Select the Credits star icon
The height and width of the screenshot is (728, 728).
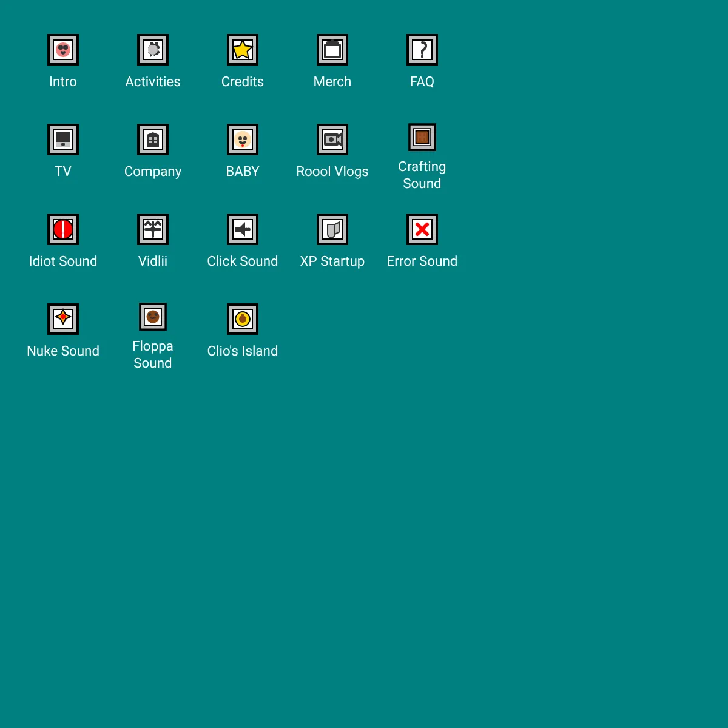(243, 49)
